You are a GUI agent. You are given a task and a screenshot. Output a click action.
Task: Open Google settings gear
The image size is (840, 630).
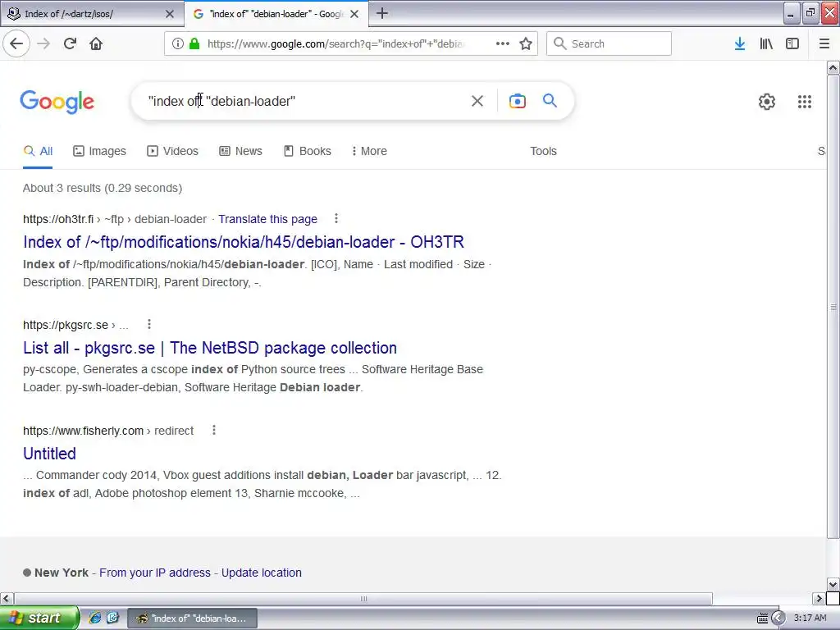pos(767,101)
